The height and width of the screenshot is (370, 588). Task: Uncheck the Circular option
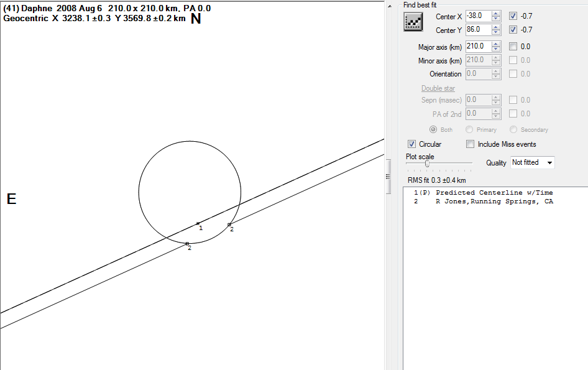[x=411, y=144]
